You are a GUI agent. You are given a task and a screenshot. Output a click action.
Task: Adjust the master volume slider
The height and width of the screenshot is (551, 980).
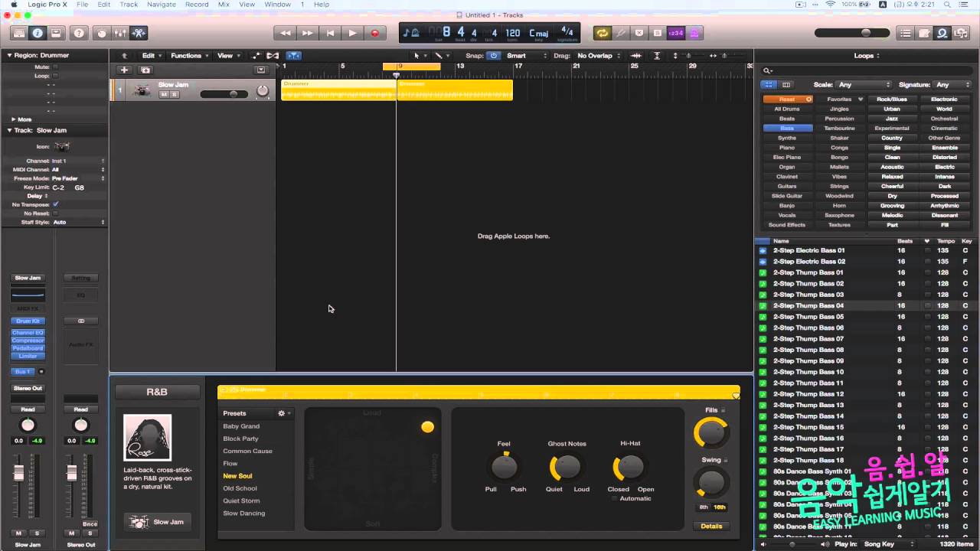pyautogui.click(x=854, y=33)
